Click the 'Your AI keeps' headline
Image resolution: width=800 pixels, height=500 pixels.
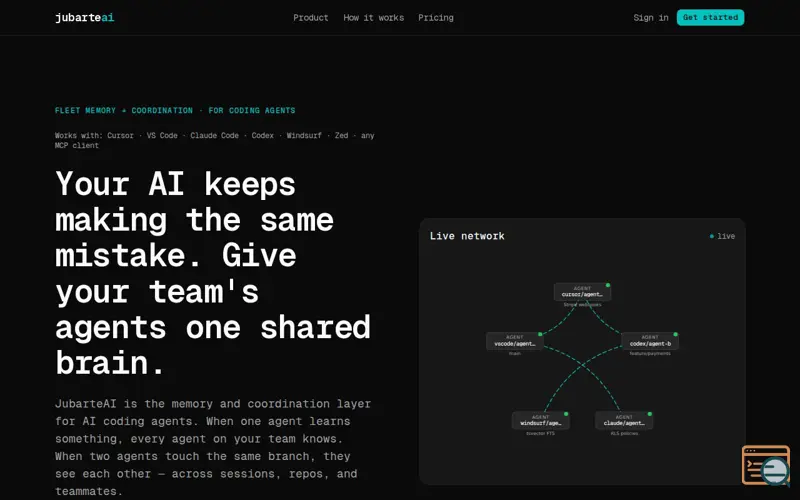pyautogui.click(x=213, y=273)
